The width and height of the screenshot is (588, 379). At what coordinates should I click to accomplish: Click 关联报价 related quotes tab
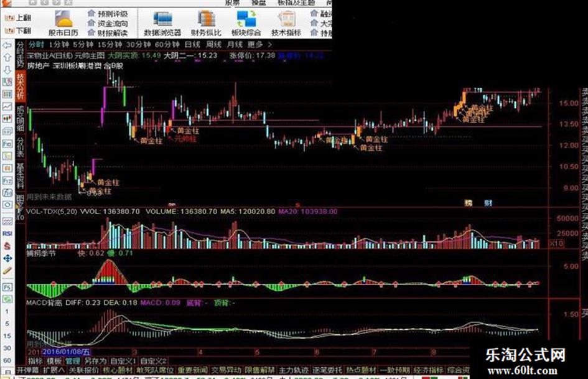(x=83, y=370)
